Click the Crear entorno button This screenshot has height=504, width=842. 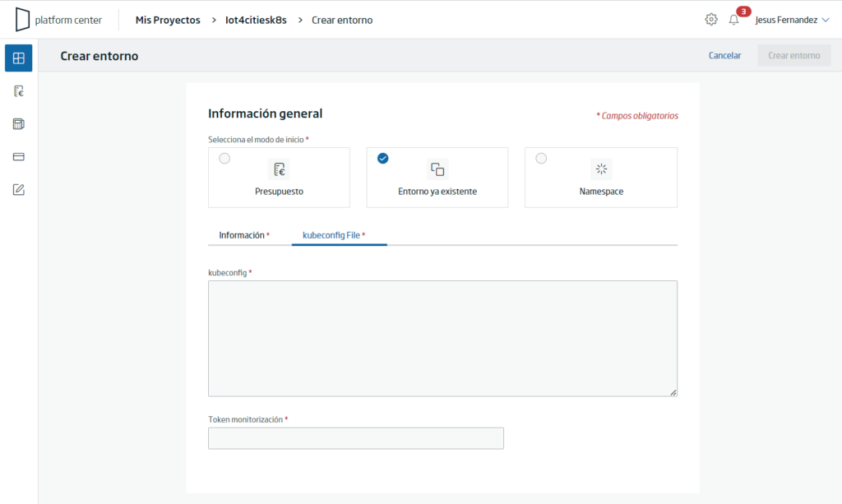pos(793,55)
